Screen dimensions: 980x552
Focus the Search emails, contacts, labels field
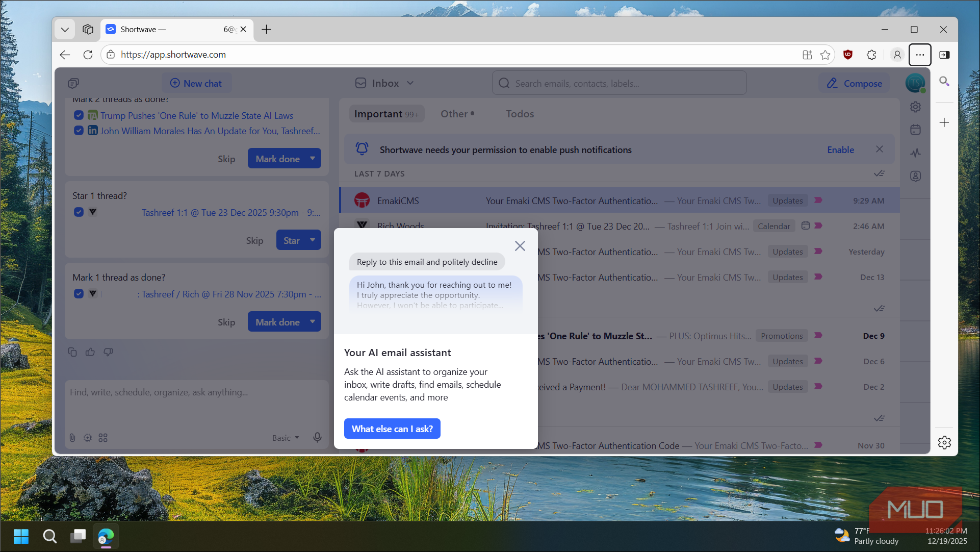point(619,83)
